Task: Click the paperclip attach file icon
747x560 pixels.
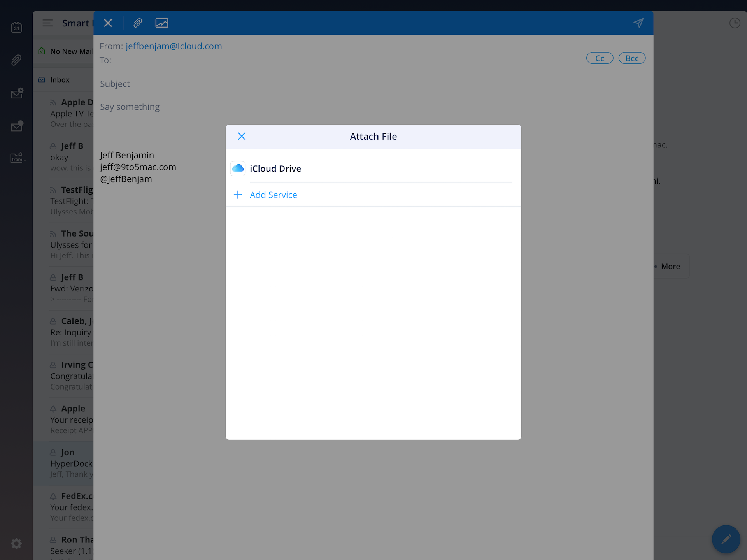Action: pyautogui.click(x=137, y=23)
